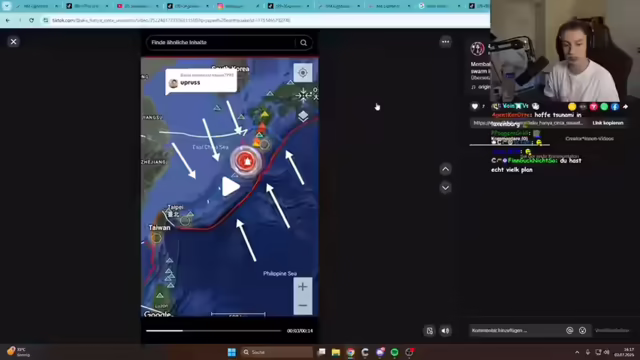
Task: Click 'Link kopieren' button
Action: click(608, 123)
